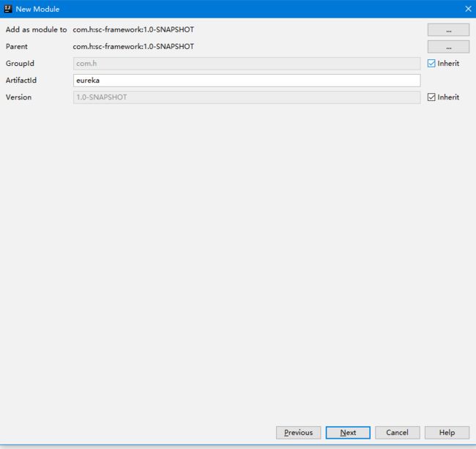Click the New Module title text
476x449 pixels.
[37, 9]
